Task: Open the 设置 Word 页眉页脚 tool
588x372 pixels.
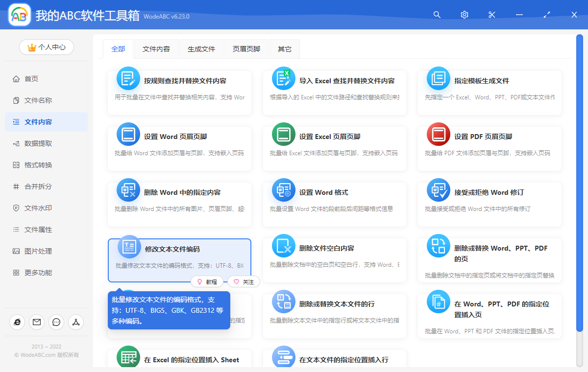Action: click(x=179, y=147)
